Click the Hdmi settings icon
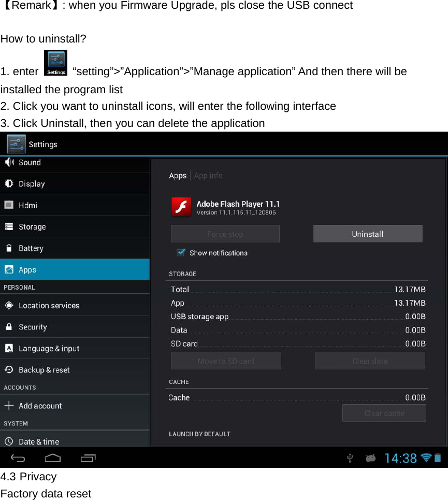The width and height of the screenshot is (448, 500). [x=9, y=205]
